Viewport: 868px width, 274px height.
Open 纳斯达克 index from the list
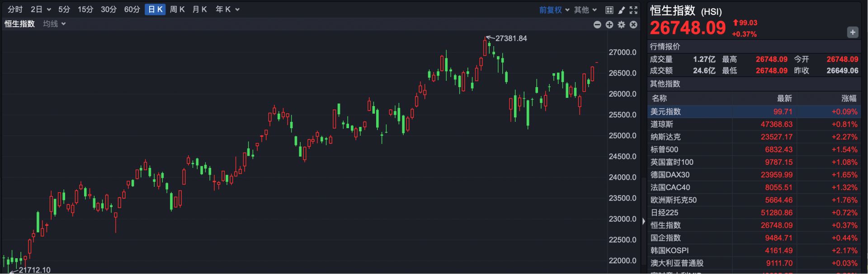(665, 137)
